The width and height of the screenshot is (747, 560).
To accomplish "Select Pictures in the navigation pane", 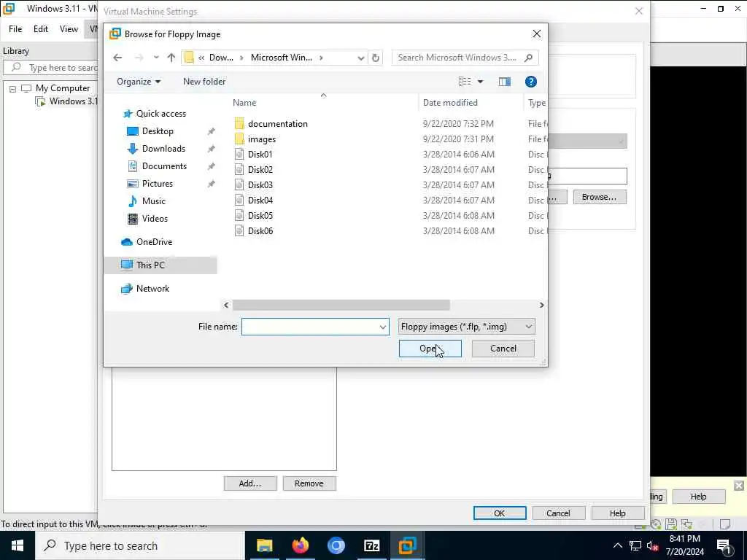I will [158, 184].
